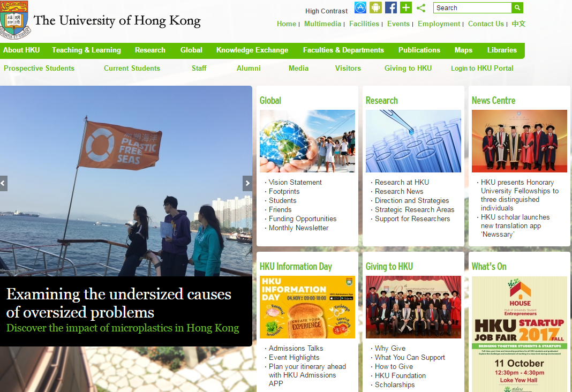Open Direction and Strategies link
572x392 pixels.
[x=412, y=201]
